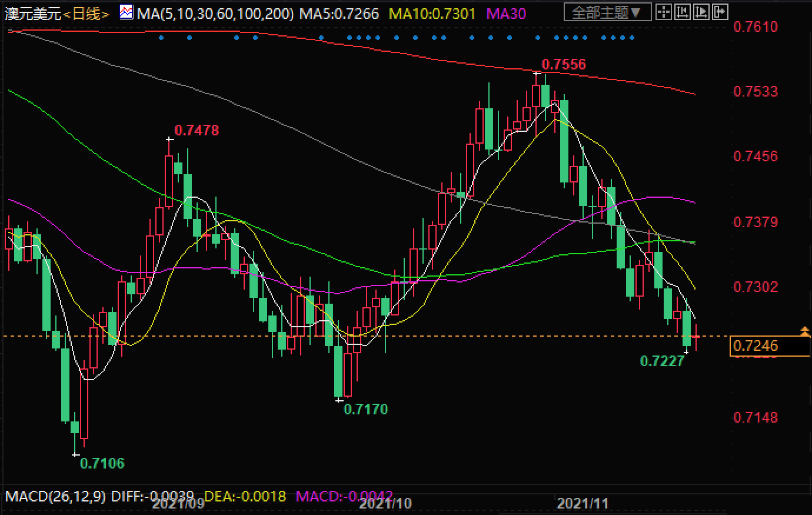Screen dimensions: 812x515
Task: Open MACD(26,12,9) indicator settings
Action: tap(55, 496)
